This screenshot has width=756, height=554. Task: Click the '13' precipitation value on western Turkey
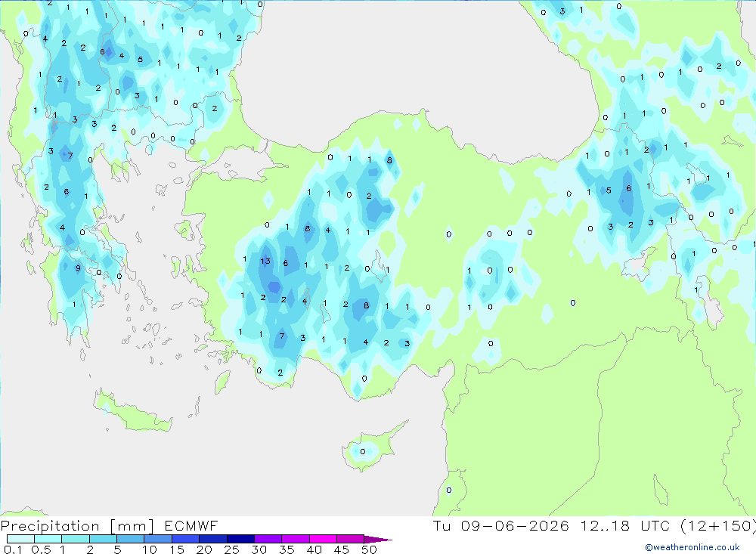pyautogui.click(x=265, y=262)
